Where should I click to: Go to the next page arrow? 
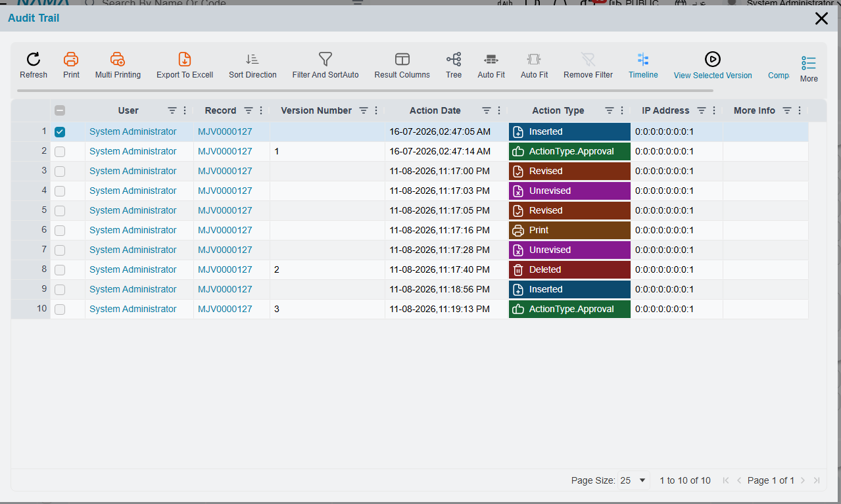[x=803, y=480]
